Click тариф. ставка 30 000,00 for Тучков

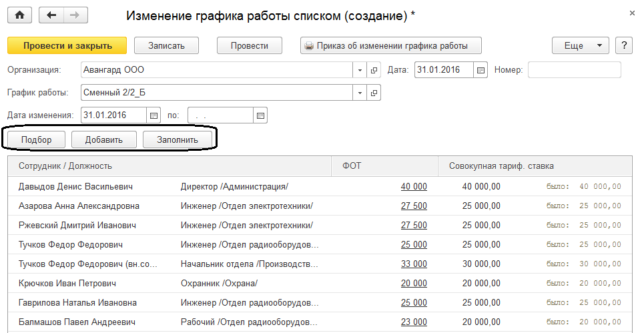(481, 264)
